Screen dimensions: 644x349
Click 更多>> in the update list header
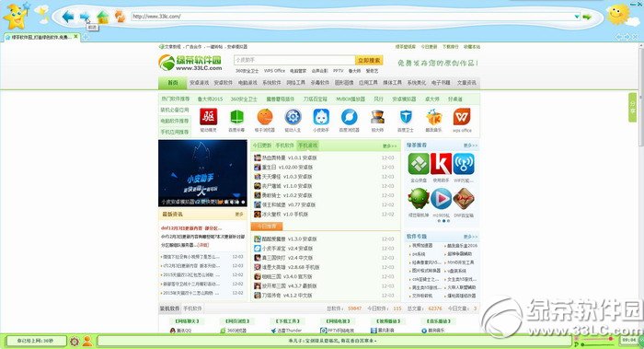tap(390, 145)
